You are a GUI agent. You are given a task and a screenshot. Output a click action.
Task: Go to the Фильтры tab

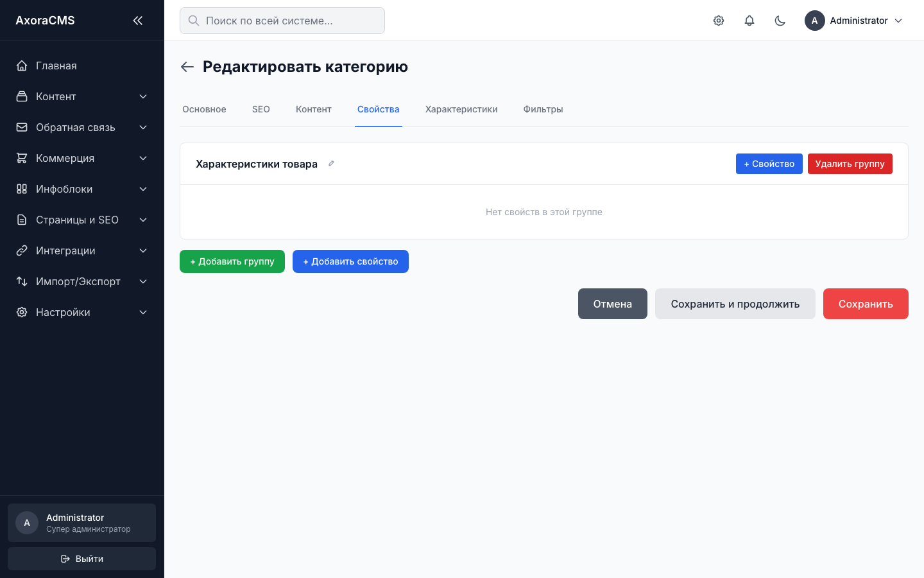coord(543,109)
